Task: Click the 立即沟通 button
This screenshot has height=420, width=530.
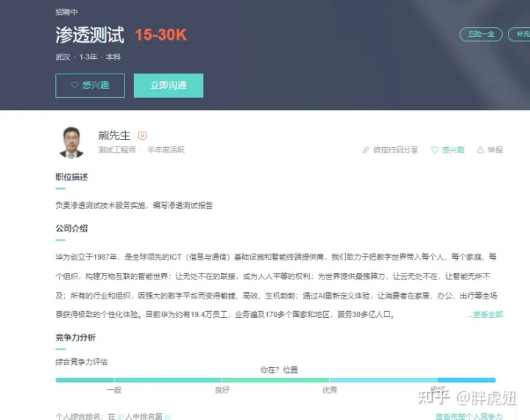Action: [x=169, y=85]
